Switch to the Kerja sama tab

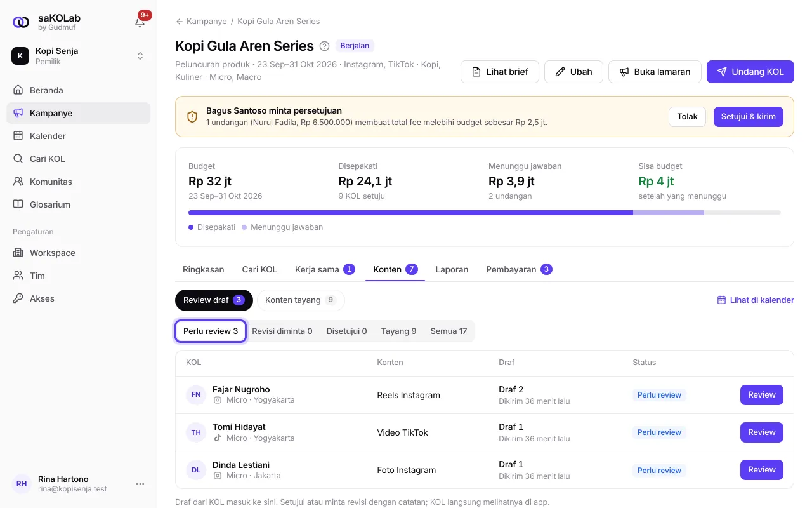point(325,269)
